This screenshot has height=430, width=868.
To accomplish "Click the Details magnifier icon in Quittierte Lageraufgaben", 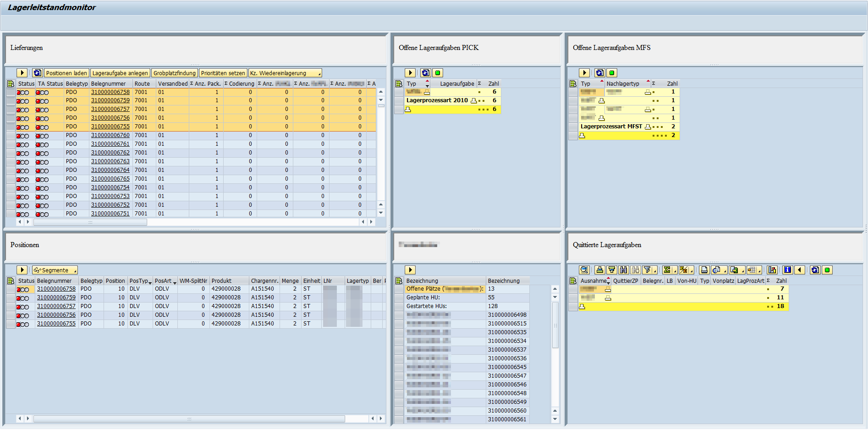I will pyautogui.click(x=584, y=270).
